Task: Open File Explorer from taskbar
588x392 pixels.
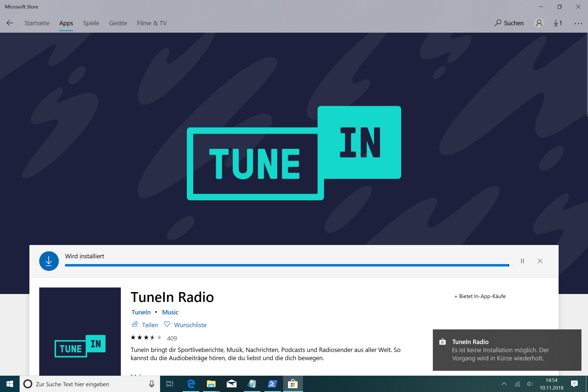Action: [211, 384]
